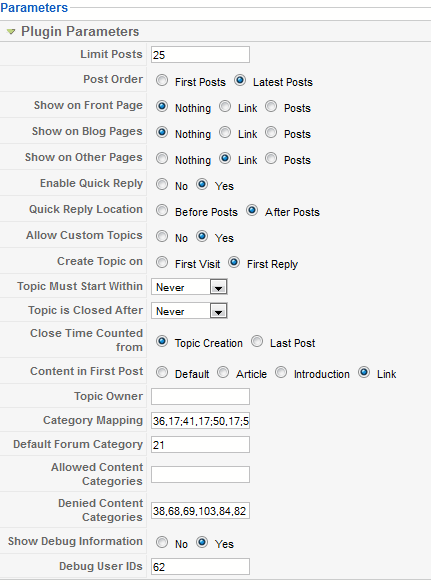
Task: Click the Limit Posts input field
Action: [x=200, y=55]
